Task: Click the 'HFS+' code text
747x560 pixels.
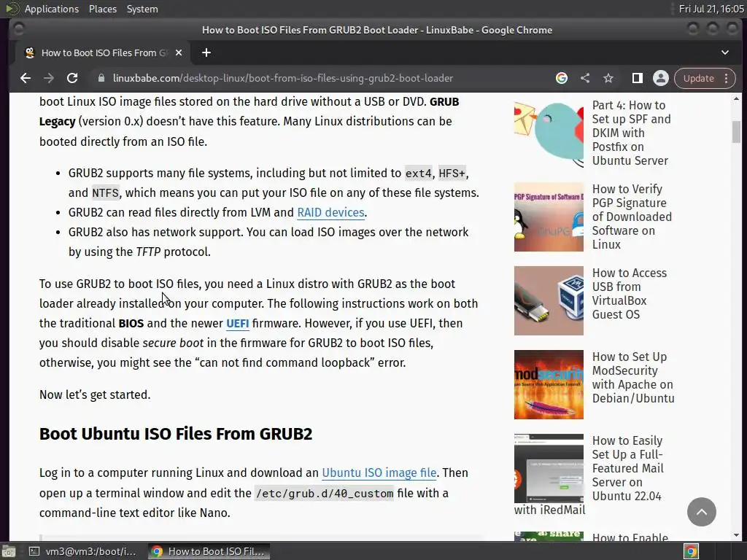Action: coord(452,173)
